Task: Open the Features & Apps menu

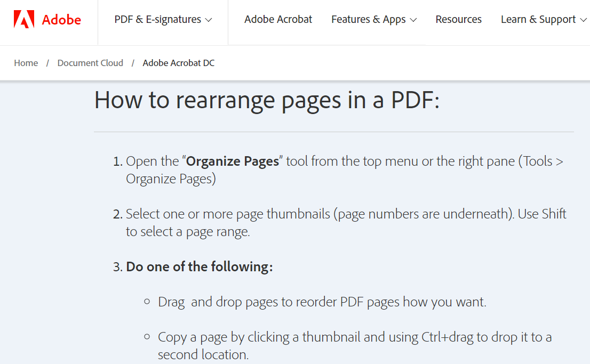Action: pos(369,19)
